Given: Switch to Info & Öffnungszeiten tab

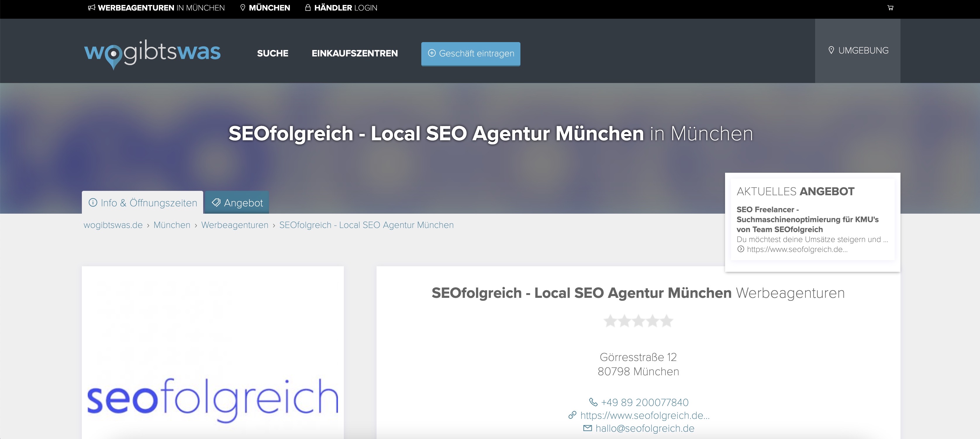Looking at the screenshot, I should click(142, 202).
